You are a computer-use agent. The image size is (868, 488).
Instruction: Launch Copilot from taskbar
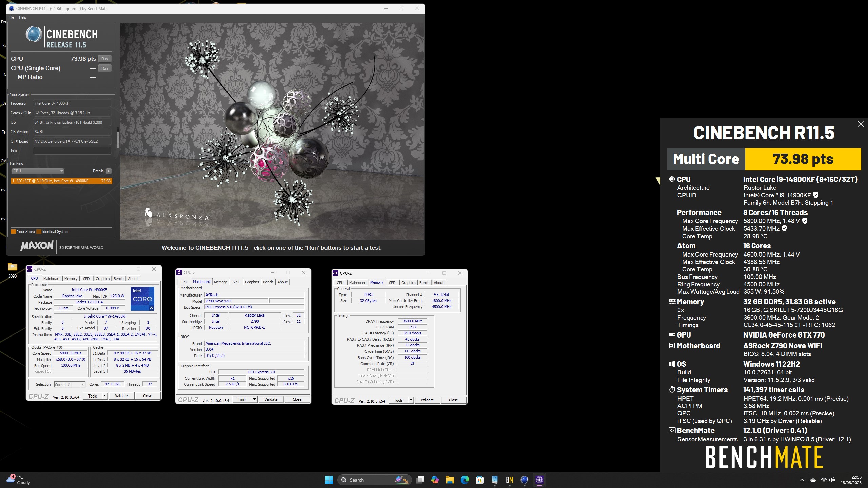(x=435, y=480)
